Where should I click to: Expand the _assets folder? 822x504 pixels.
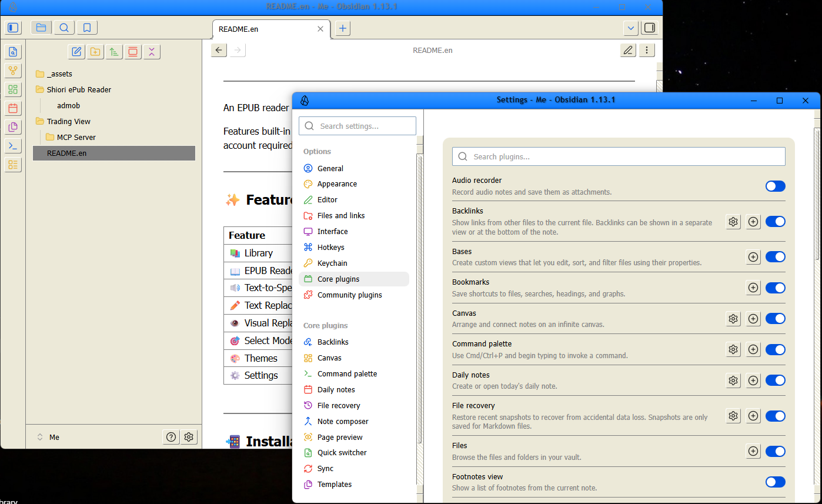[113, 74]
